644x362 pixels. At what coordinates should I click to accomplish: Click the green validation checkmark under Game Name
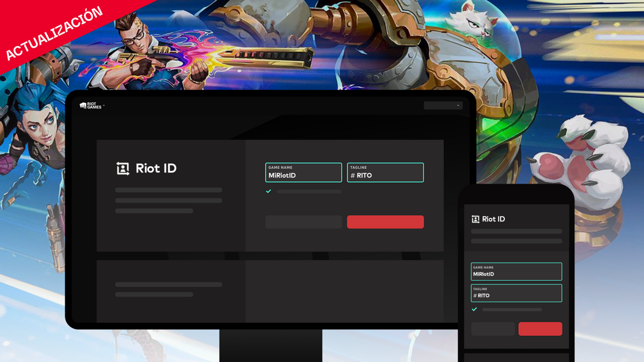click(268, 191)
